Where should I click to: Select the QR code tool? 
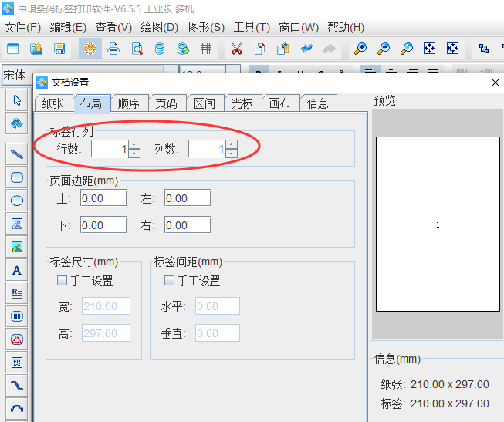point(16,363)
